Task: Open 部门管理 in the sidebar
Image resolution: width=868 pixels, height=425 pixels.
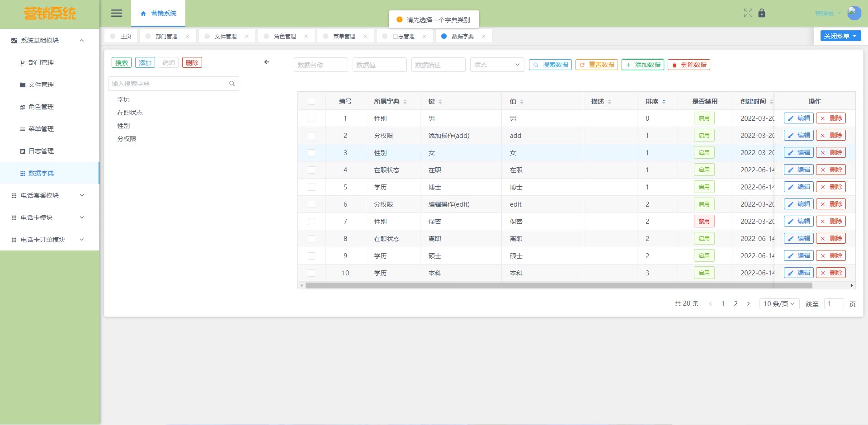Action: [50, 62]
